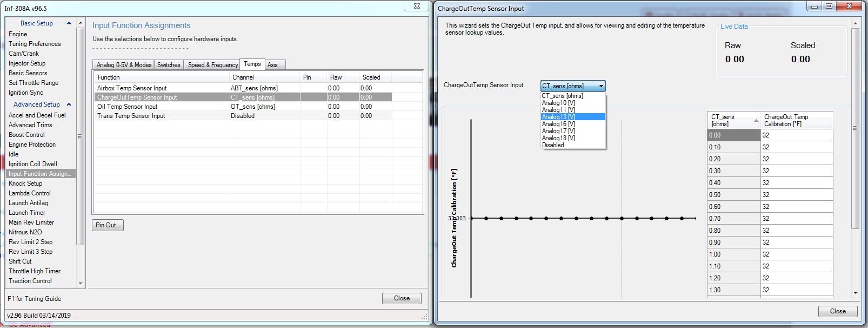868x328 pixels.
Task: Select the Temps tab
Action: pos(252,64)
